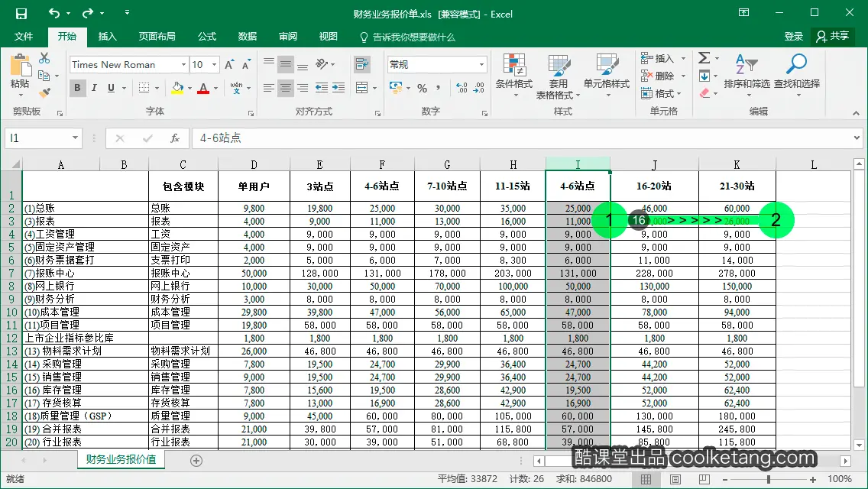Apply percent style formatting
The width and height of the screenshot is (868, 489).
tap(423, 88)
